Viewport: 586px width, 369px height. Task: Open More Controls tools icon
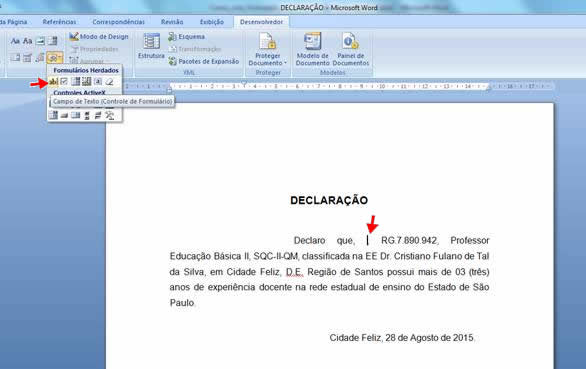tap(110, 116)
